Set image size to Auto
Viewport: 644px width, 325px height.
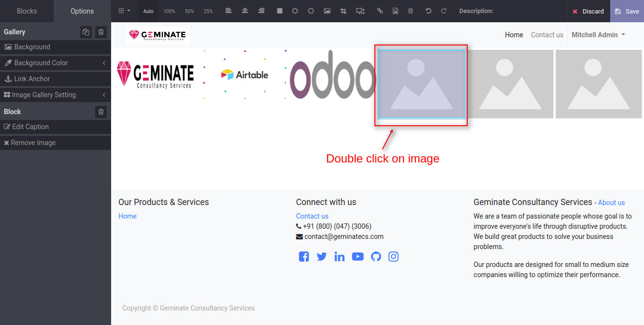click(x=148, y=11)
